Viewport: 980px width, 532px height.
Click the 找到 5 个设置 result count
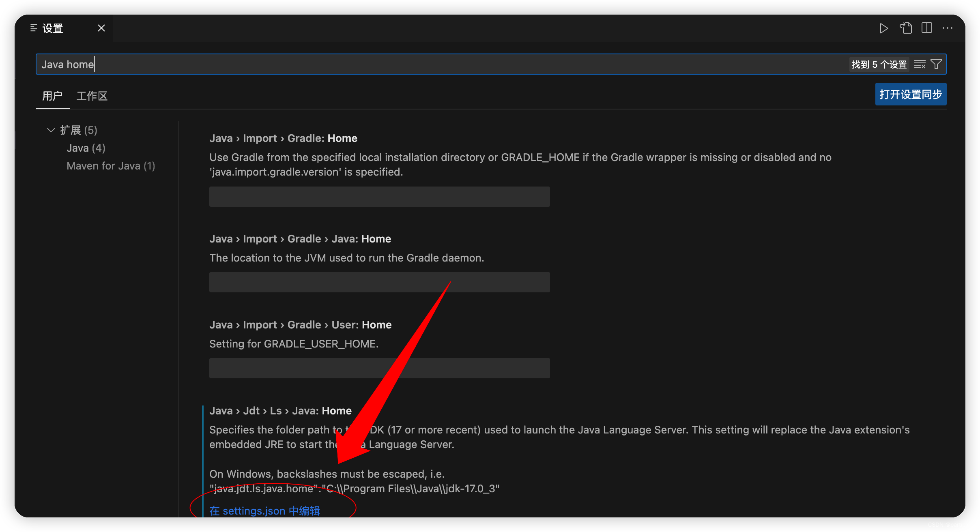pos(879,64)
